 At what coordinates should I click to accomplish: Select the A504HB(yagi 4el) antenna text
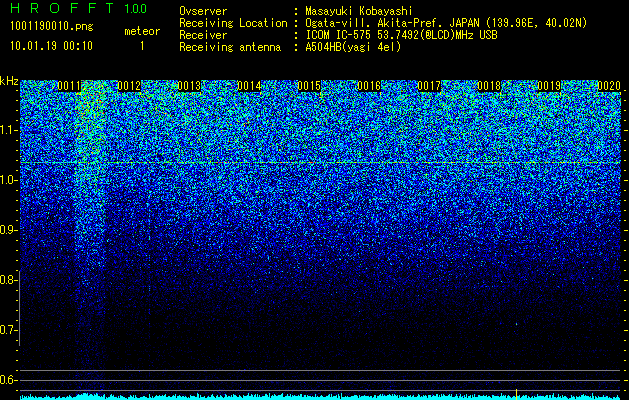tap(353, 47)
